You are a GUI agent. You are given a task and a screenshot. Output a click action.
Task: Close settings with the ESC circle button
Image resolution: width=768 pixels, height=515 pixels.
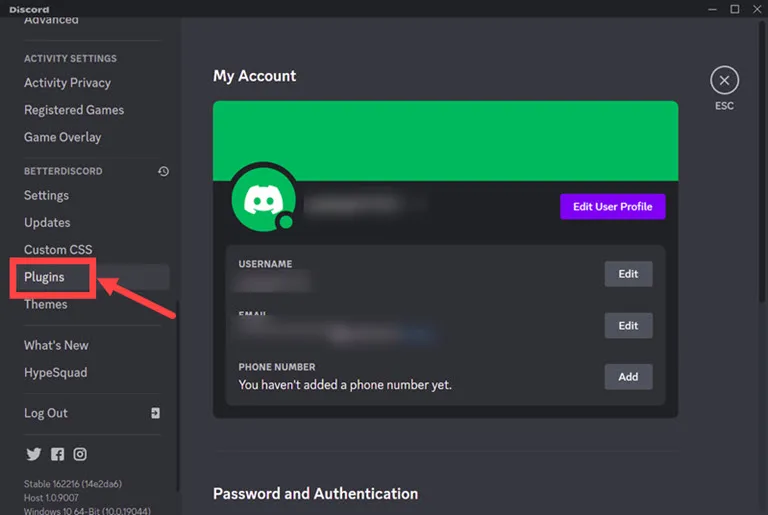pyautogui.click(x=724, y=80)
